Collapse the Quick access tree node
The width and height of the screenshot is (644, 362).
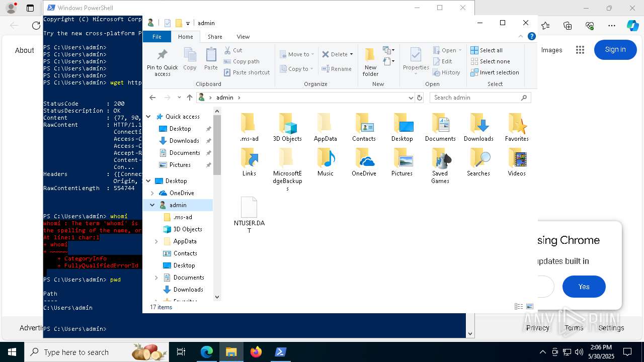point(148,117)
